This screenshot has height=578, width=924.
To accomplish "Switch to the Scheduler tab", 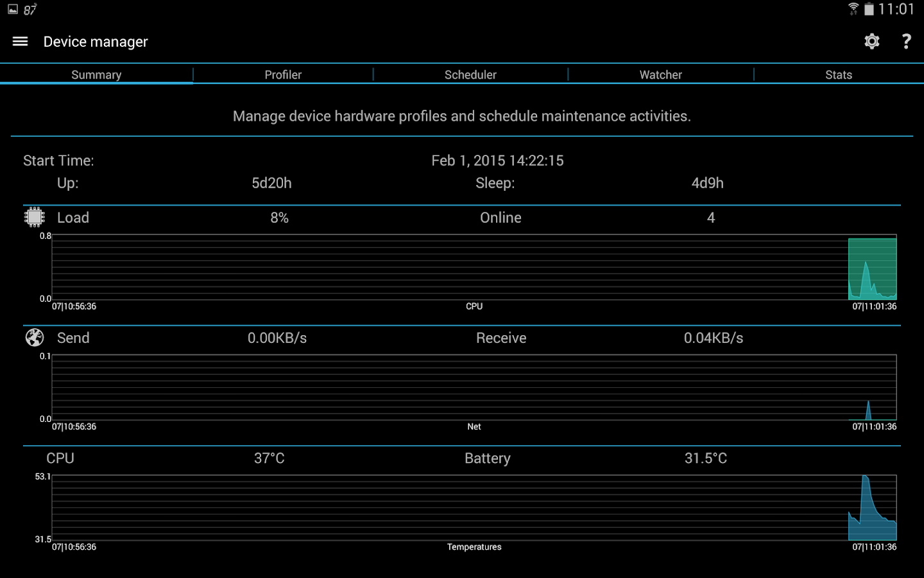I will click(x=470, y=74).
